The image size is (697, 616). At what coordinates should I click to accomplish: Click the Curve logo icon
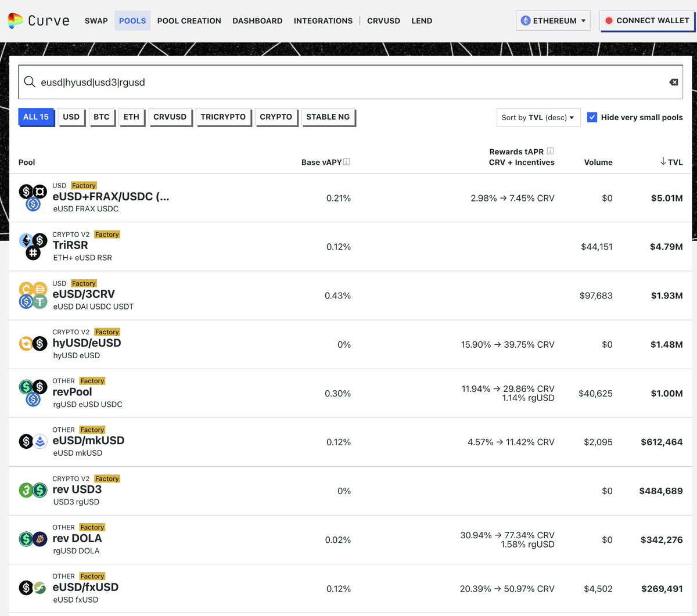click(15, 21)
